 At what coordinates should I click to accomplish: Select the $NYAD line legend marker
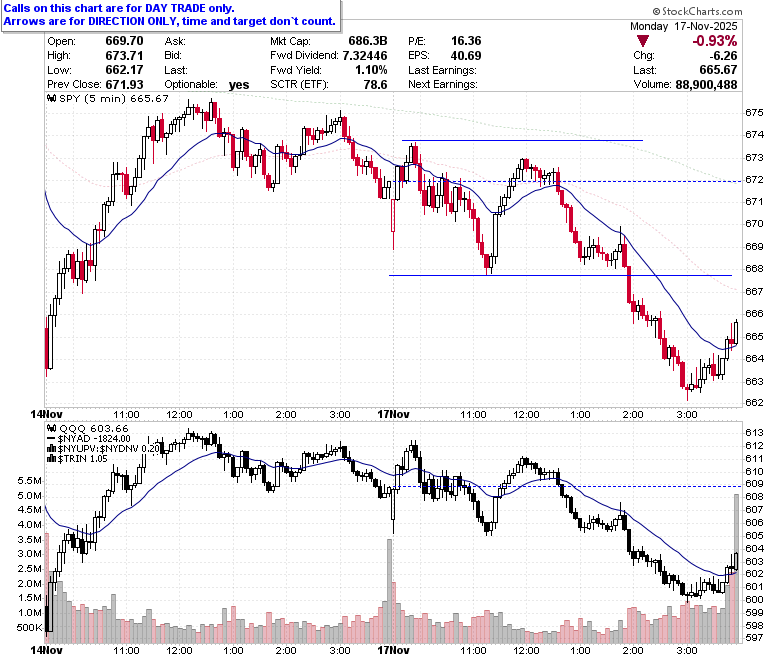pos(52,439)
